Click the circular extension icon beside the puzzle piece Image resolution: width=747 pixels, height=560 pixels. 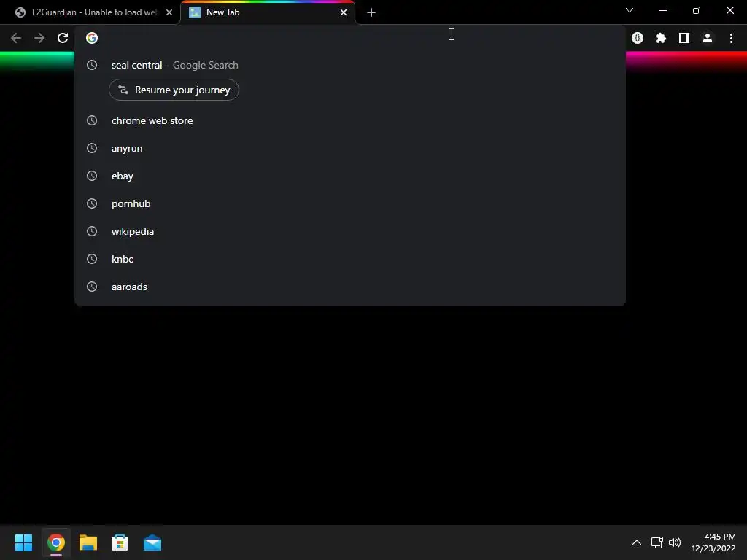(x=638, y=38)
